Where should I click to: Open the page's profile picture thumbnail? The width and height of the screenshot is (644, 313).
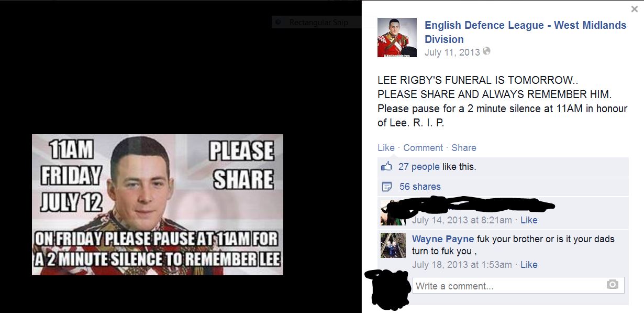397,37
